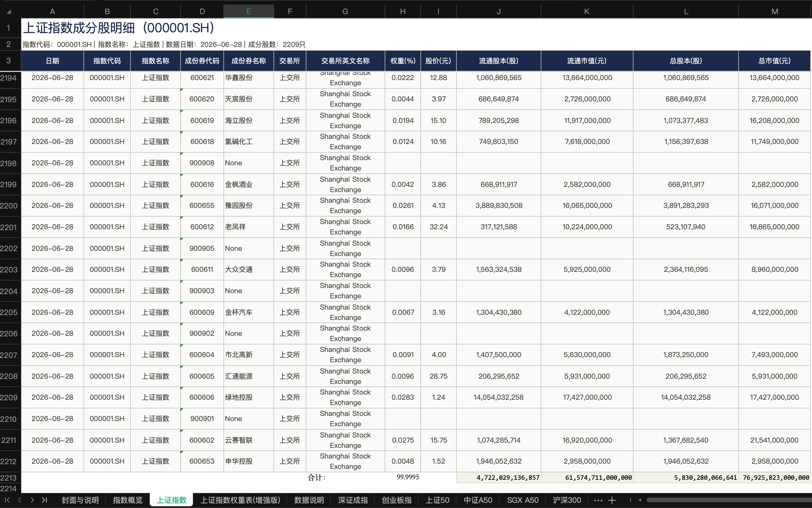Select column M header
812x508 pixels.
[775, 12]
